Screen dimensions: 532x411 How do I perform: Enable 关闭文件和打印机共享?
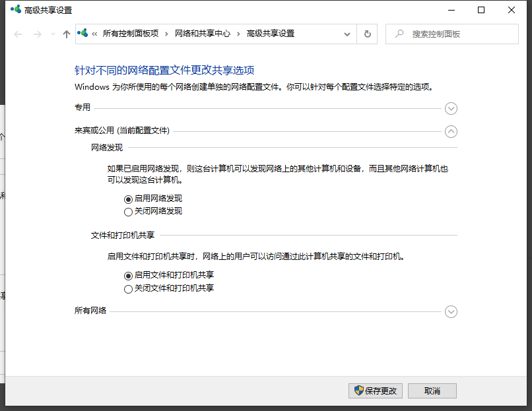[x=128, y=288]
